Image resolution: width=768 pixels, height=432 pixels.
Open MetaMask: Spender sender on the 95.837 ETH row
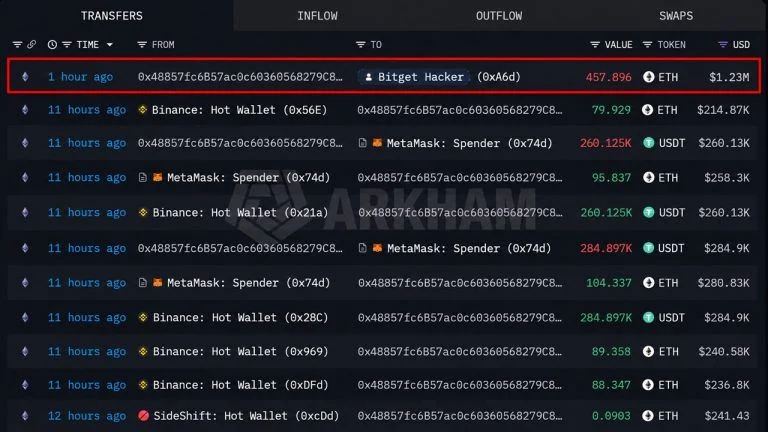[248, 177]
